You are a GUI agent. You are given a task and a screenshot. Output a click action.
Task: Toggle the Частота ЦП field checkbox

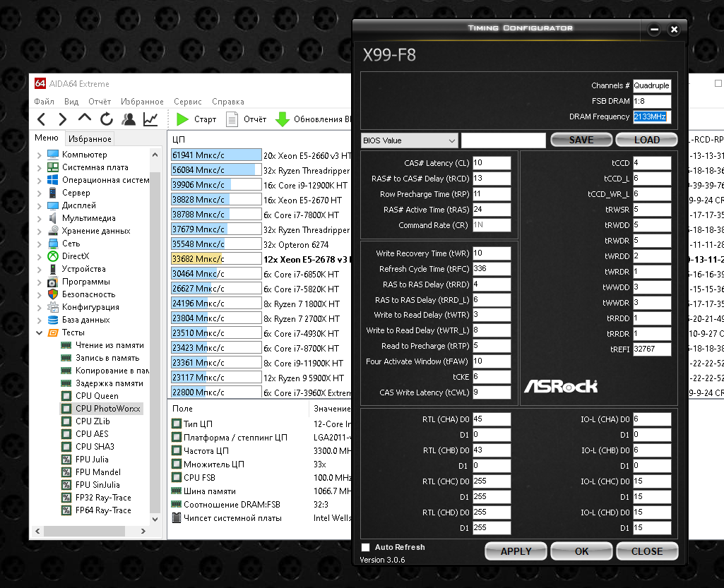[x=177, y=450]
